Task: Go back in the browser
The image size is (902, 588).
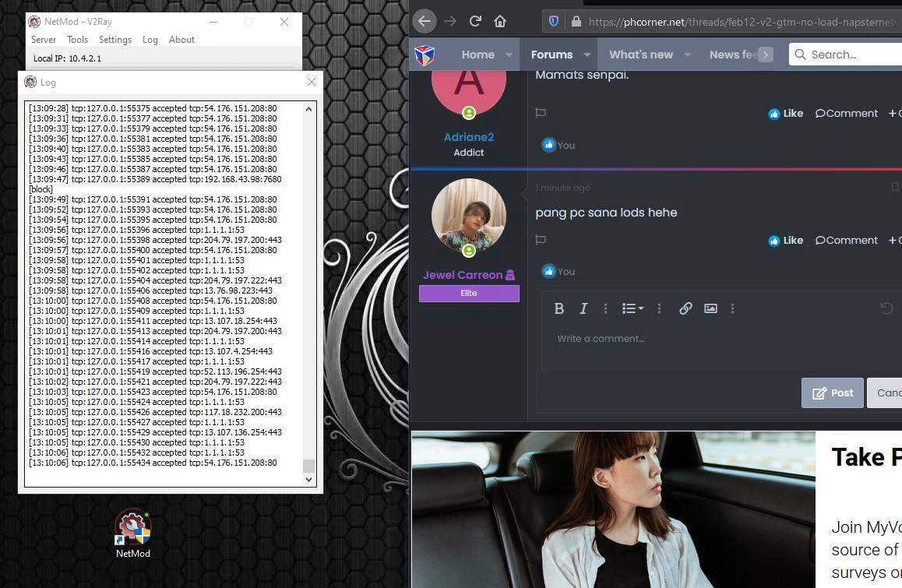Action: (425, 21)
